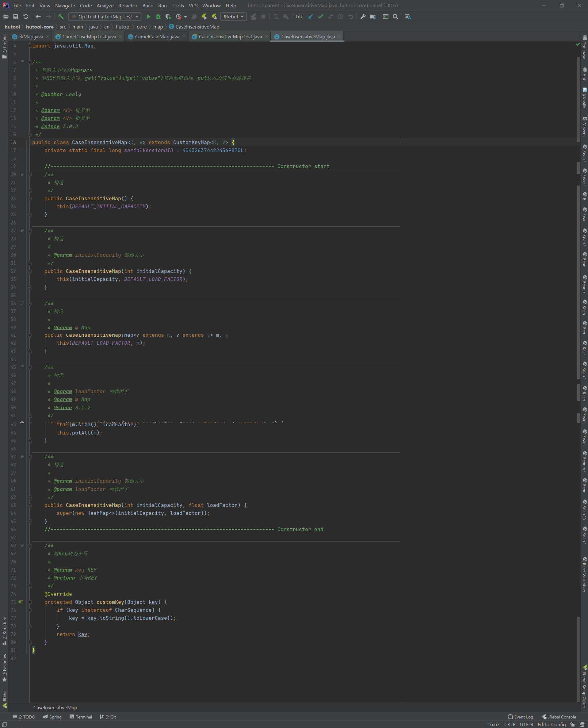Image resolution: width=588 pixels, height=728 pixels.
Task: Click the tool window quick access icon bottom-left
Action: point(5,724)
